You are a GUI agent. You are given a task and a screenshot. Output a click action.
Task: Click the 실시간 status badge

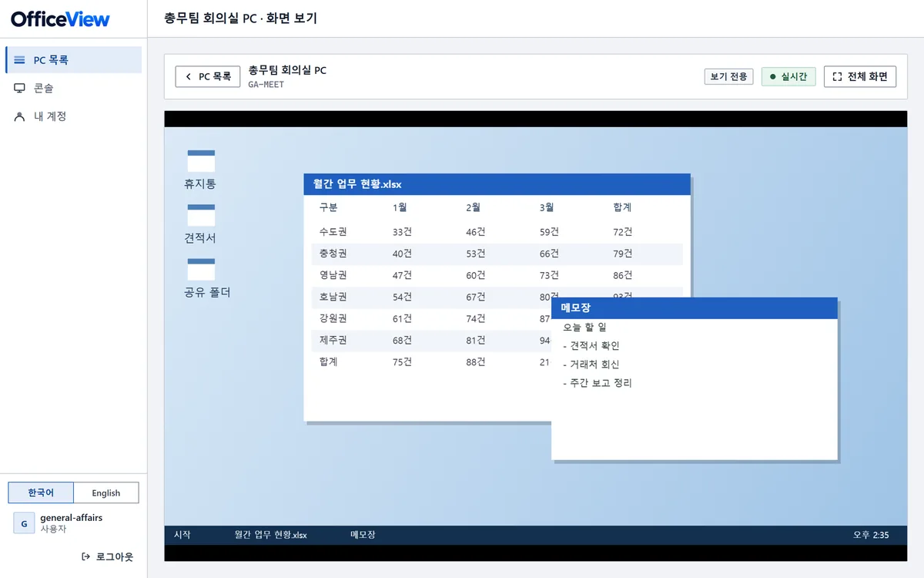[x=788, y=77]
